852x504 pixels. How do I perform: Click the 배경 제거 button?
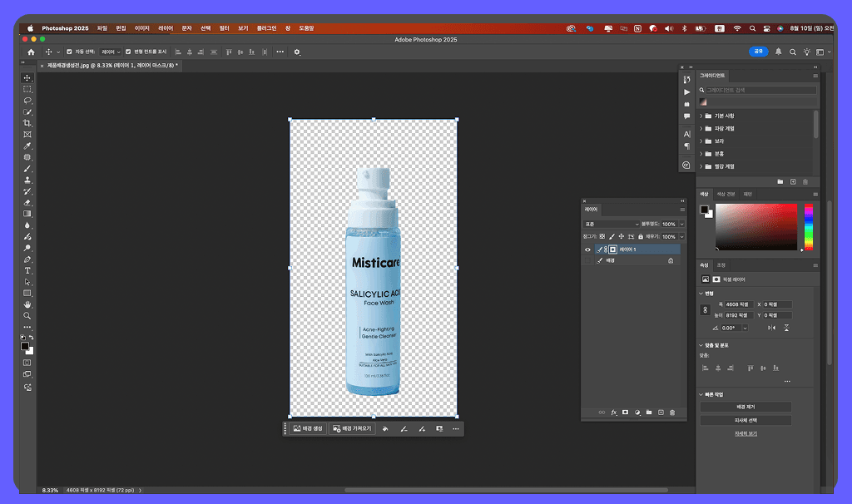pos(745,407)
